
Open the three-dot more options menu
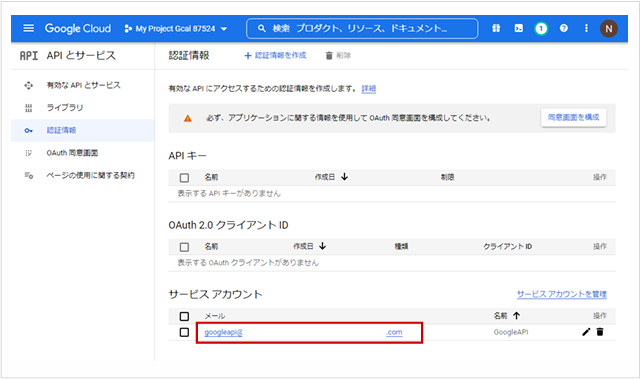point(586,28)
